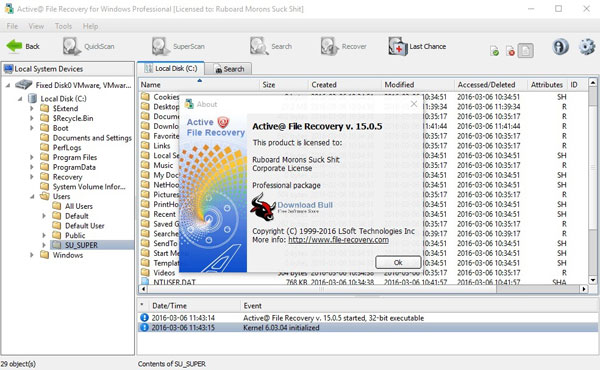This screenshot has width=600, height=370.
Task: Sort by Accessed/Deleted column header
Action: click(491, 85)
